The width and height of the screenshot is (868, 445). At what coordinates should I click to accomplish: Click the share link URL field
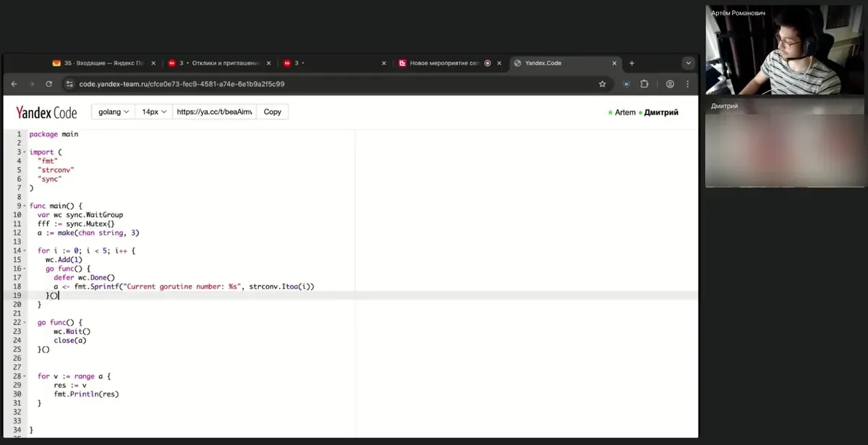pos(215,112)
